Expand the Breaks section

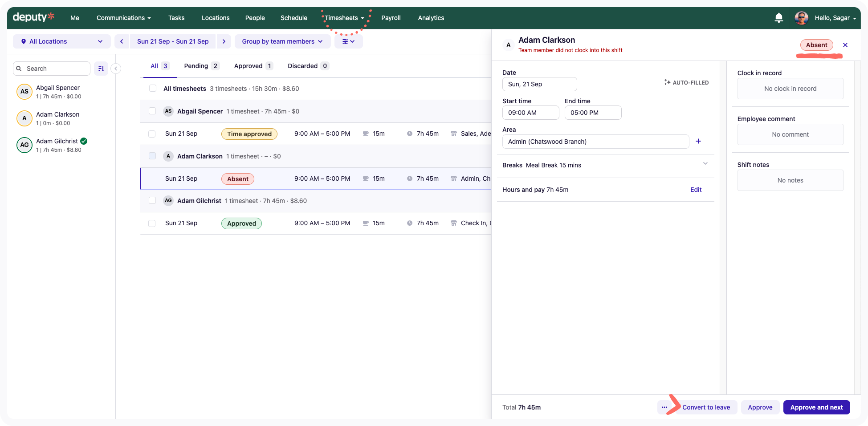(x=705, y=164)
